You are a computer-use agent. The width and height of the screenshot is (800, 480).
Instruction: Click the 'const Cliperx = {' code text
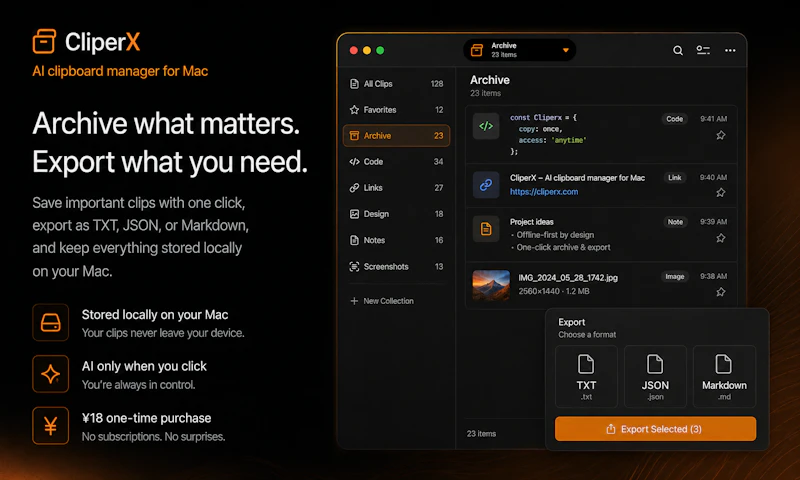tap(543, 117)
